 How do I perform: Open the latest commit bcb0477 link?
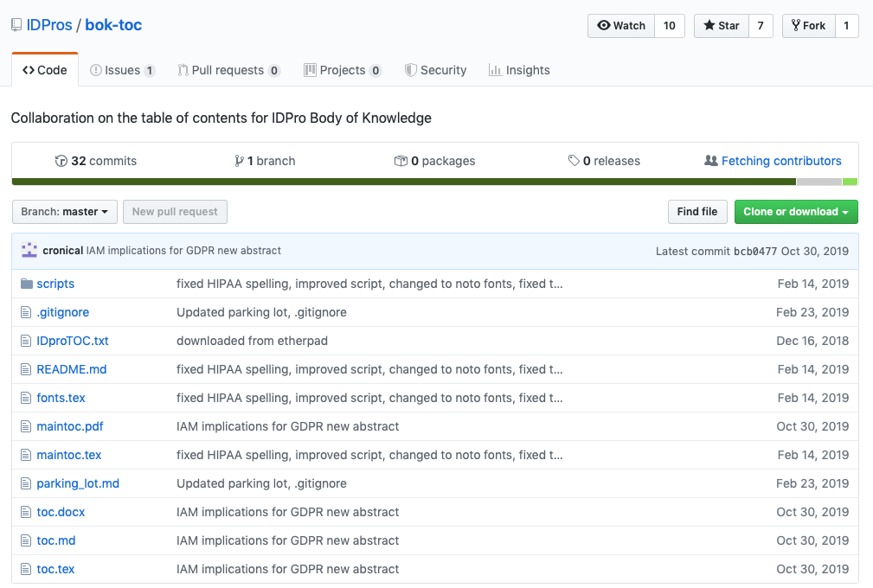(754, 251)
